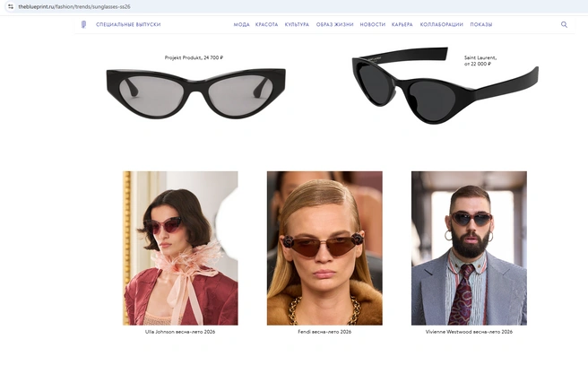Navigate to Образ жизни section
588x365 pixels.
tap(334, 24)
